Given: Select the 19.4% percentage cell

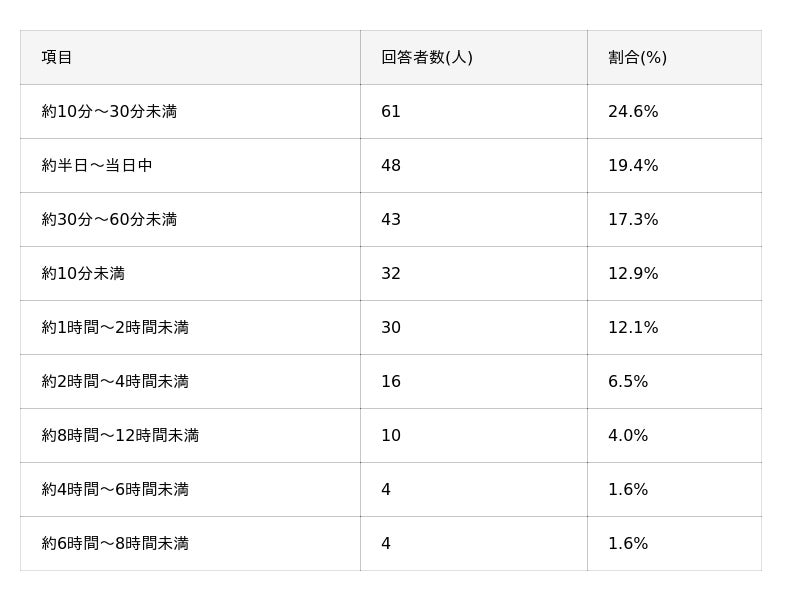Looking at the screenshot, I should tap(633, 166).
